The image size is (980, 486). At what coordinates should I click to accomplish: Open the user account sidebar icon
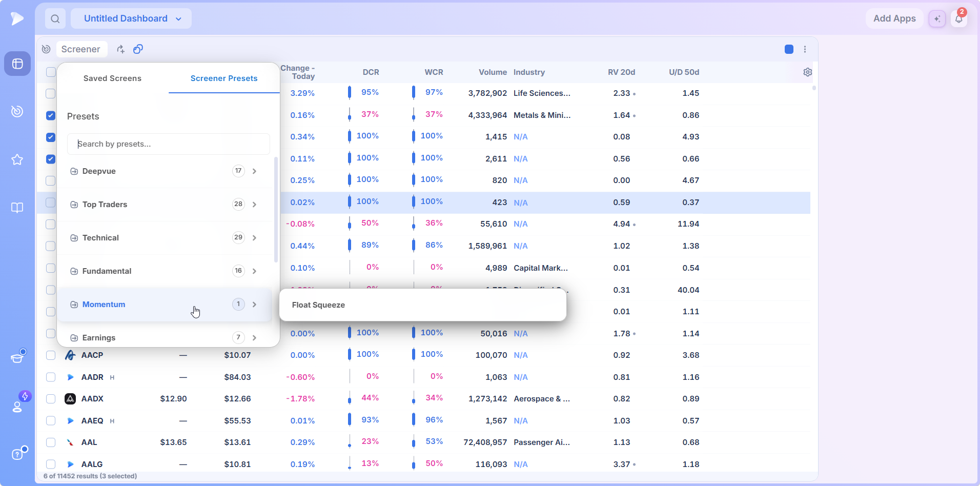[17, 406]
